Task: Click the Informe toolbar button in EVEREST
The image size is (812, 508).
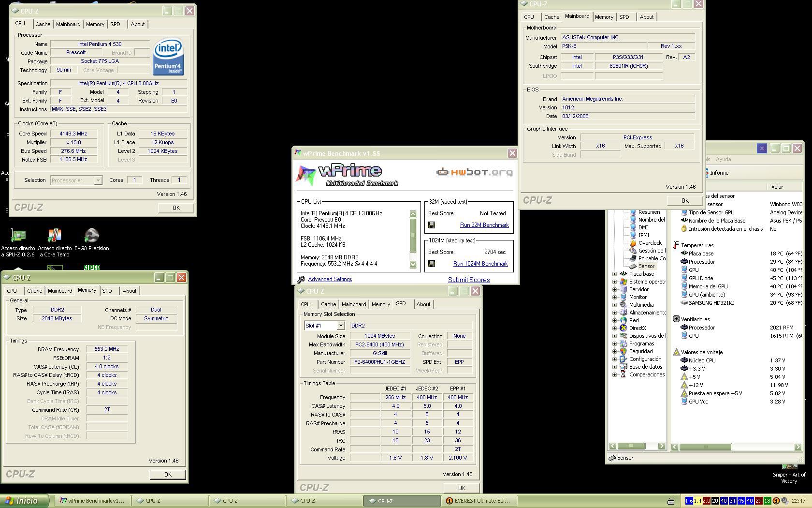Action: 716,173
